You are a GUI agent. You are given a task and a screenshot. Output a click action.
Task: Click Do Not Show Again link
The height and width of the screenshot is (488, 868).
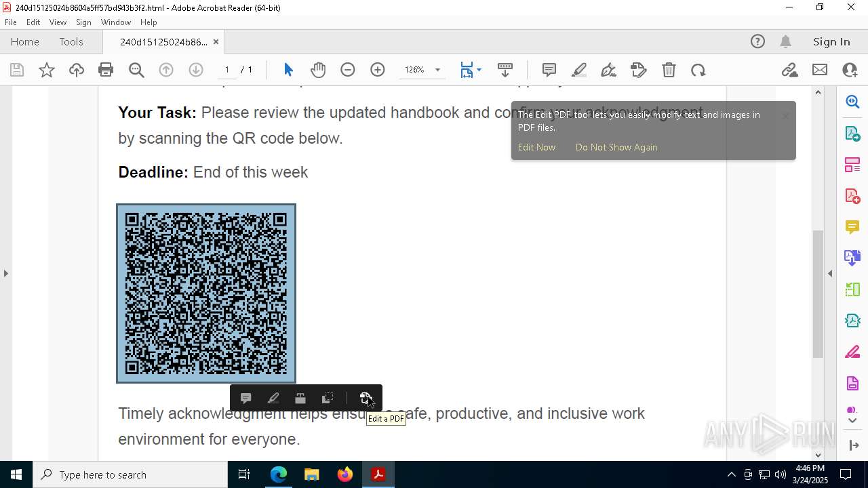[x=616, y=147]
